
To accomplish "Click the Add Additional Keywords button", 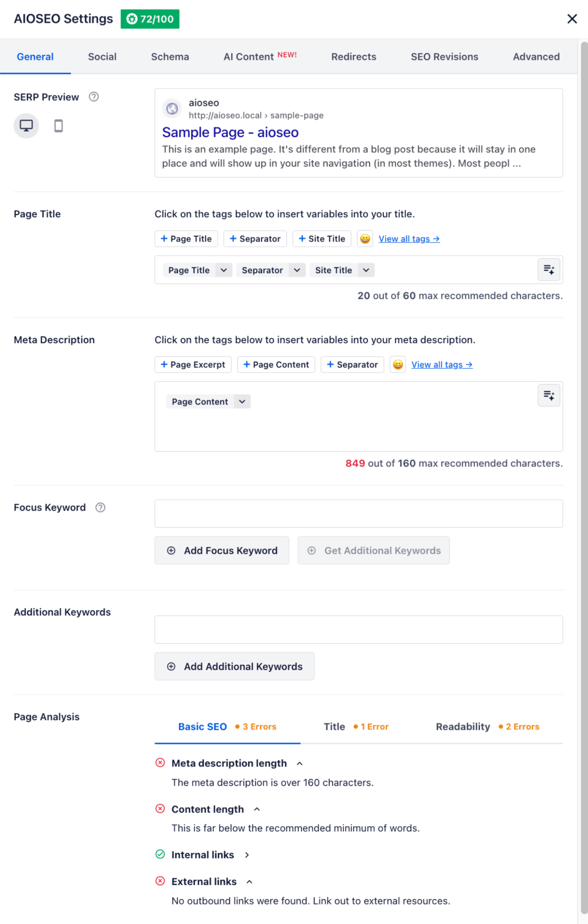I will [x=234, y=667].
